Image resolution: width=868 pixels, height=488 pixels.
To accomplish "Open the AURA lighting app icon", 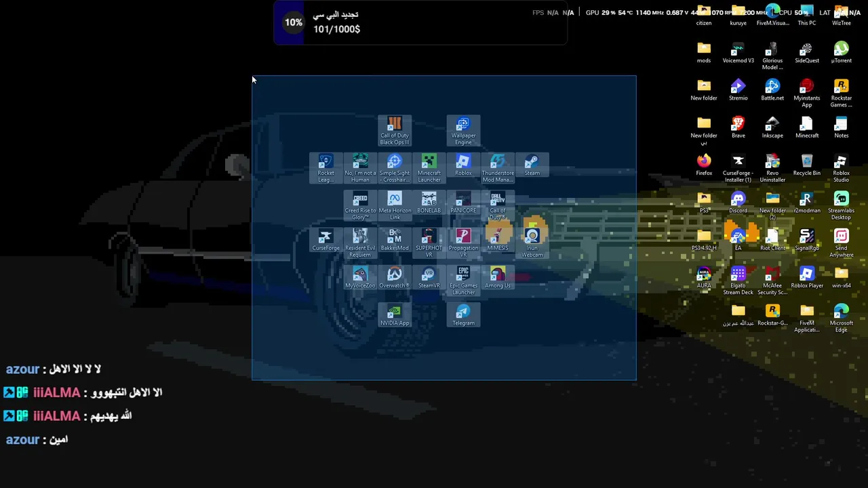I will pyautogui.click(x=704, y=278).
